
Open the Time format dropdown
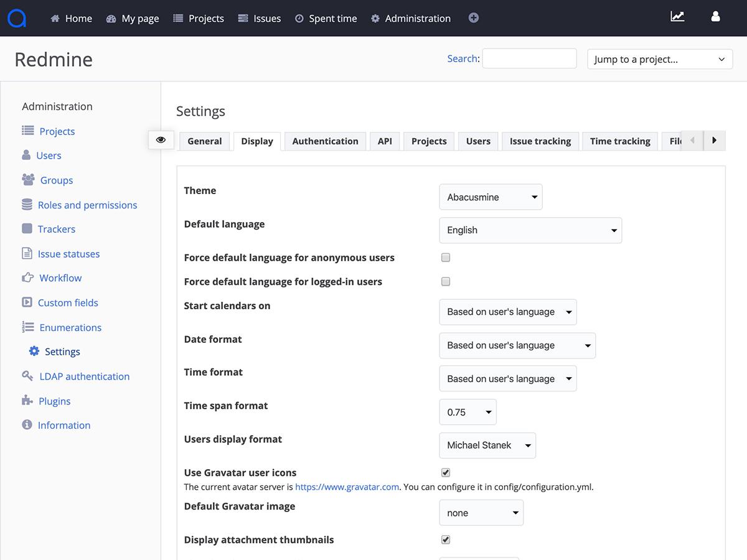click(x=508, y=379)
